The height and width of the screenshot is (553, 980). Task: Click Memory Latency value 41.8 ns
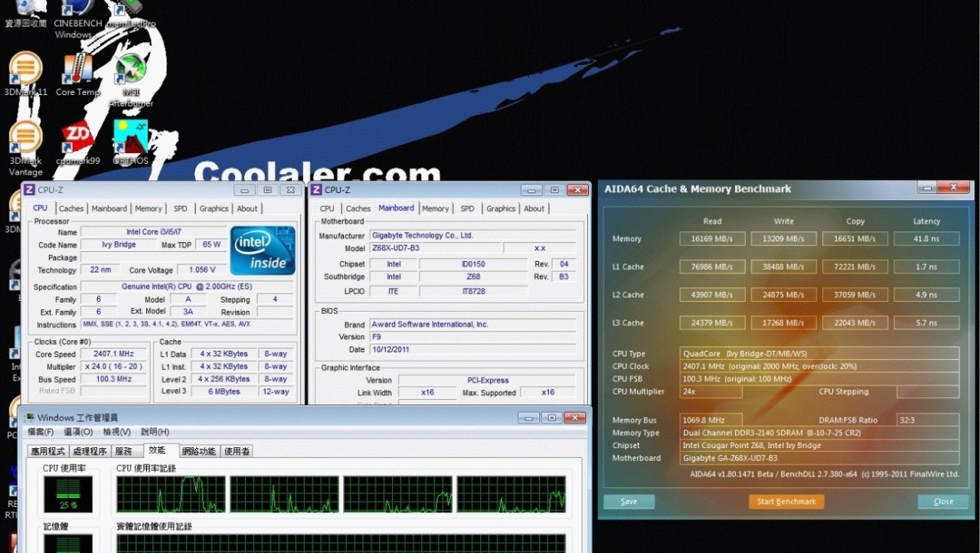pos(926,239)
